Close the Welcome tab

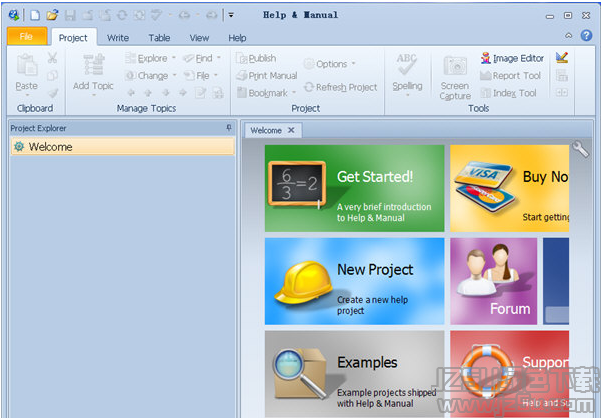coord(291,130)
